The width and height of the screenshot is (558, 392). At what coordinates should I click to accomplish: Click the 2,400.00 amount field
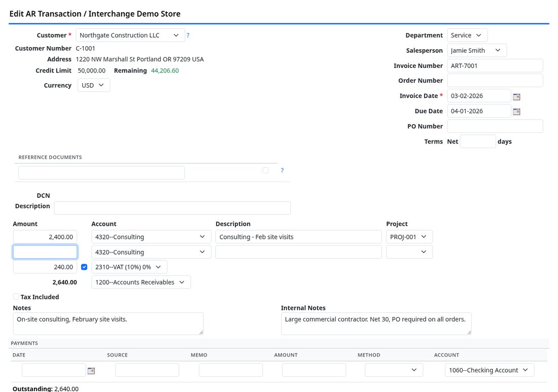[x=45, y=237]
